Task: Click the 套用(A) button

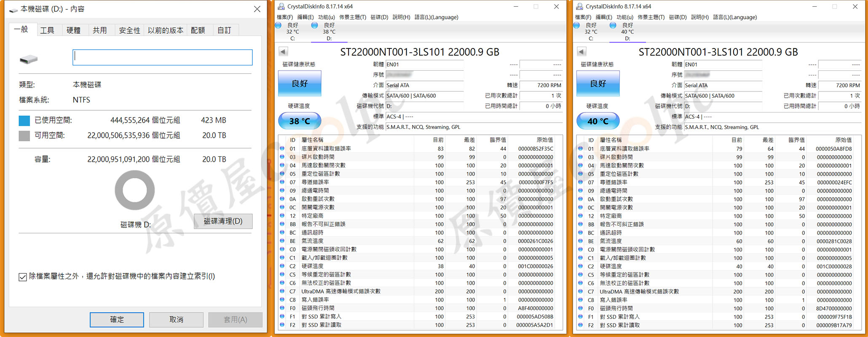Action: [235, 320]
